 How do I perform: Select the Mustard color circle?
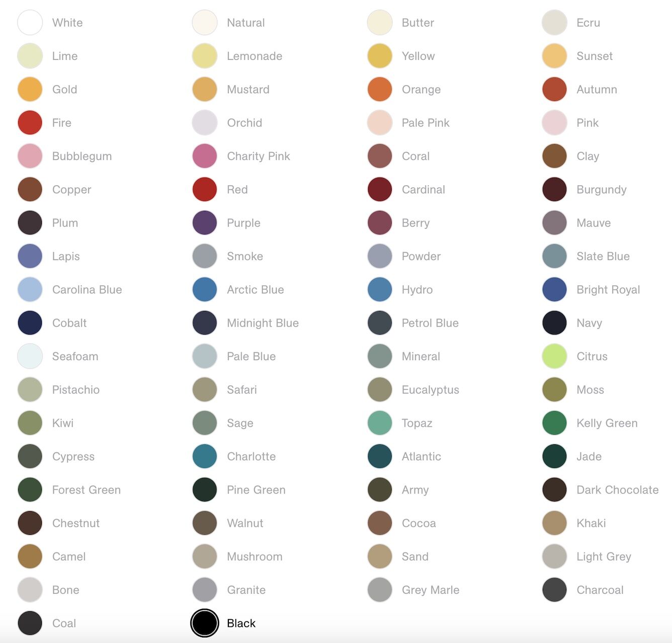(x=205, y=90)
